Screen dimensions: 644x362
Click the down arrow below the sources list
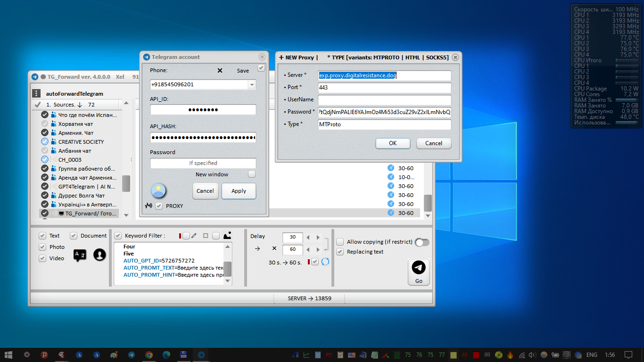125,215
